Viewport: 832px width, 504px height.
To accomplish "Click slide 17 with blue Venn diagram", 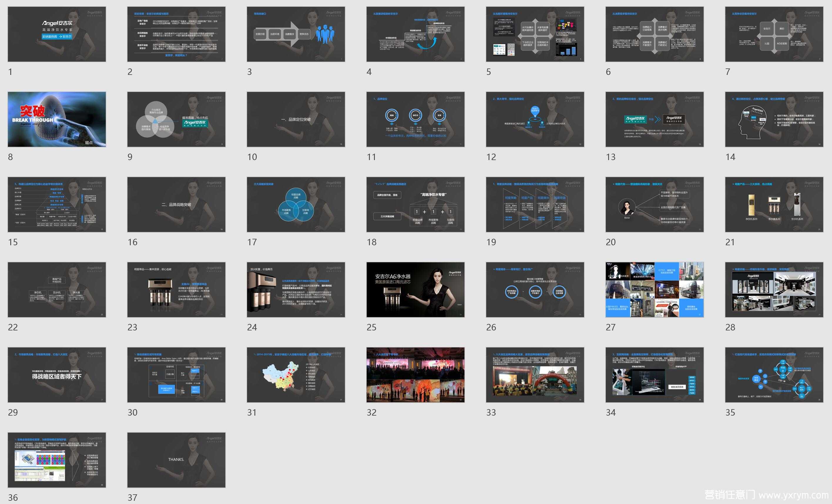I will (296, 204).
